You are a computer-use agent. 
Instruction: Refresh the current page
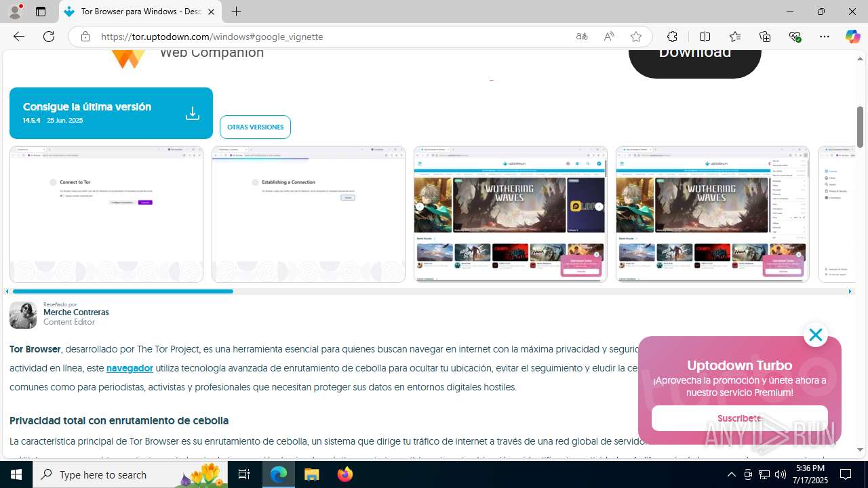tap(49, 37)
